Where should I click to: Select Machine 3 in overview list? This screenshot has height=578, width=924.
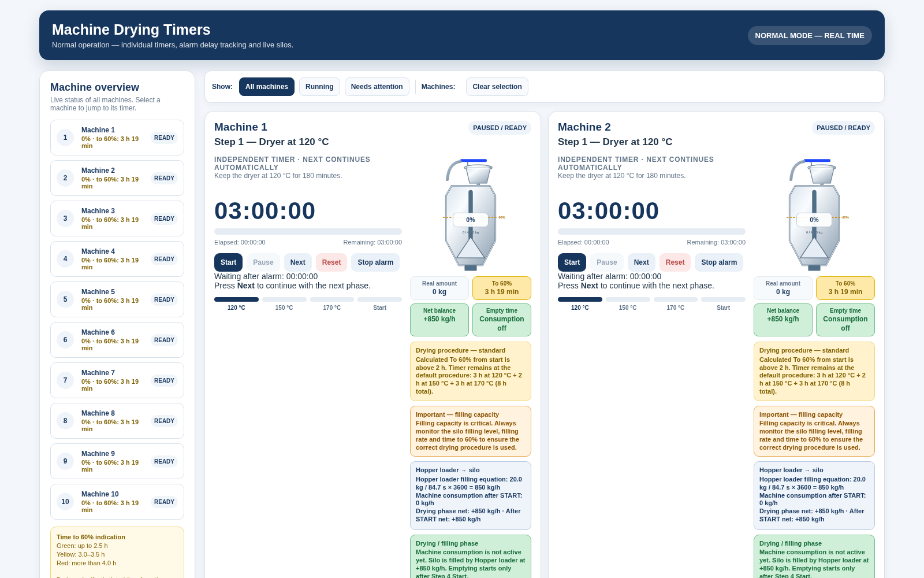pyautogui.click(x=117, y=218)
